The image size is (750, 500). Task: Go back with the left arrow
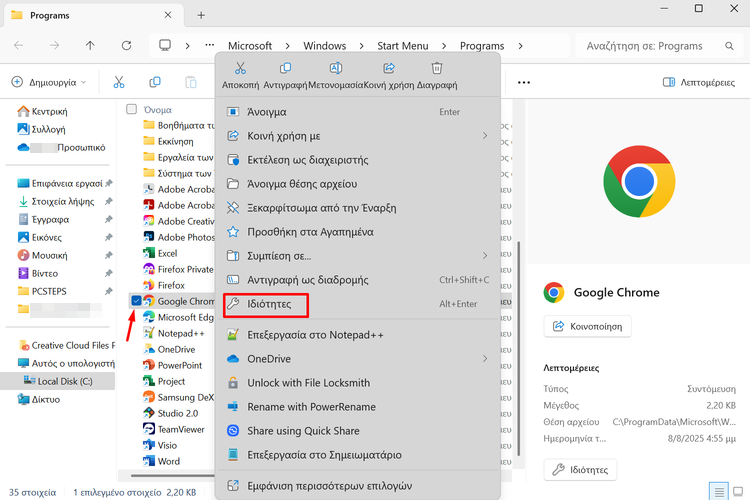click(19, 45)
